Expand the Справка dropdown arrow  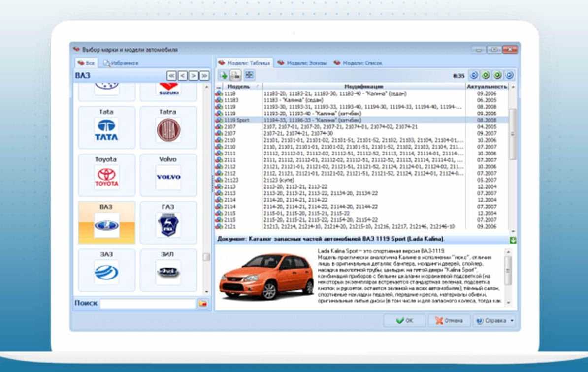[512, 321]
